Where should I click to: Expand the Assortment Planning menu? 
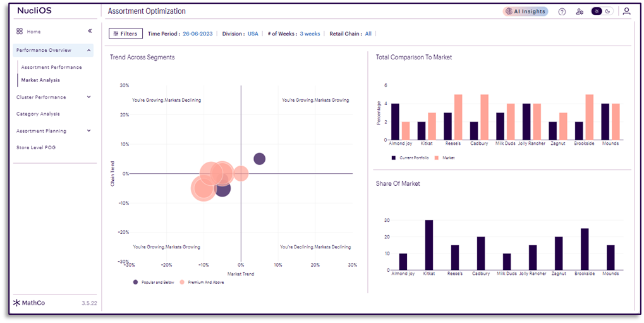pos(88,131)
